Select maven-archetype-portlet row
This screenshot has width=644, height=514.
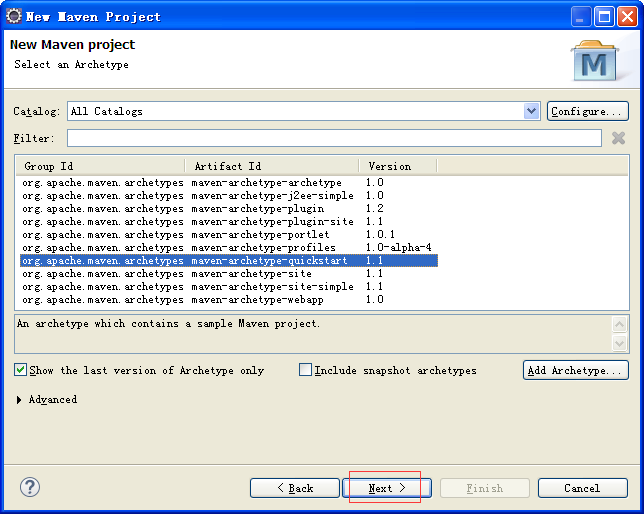pos(229,235)
